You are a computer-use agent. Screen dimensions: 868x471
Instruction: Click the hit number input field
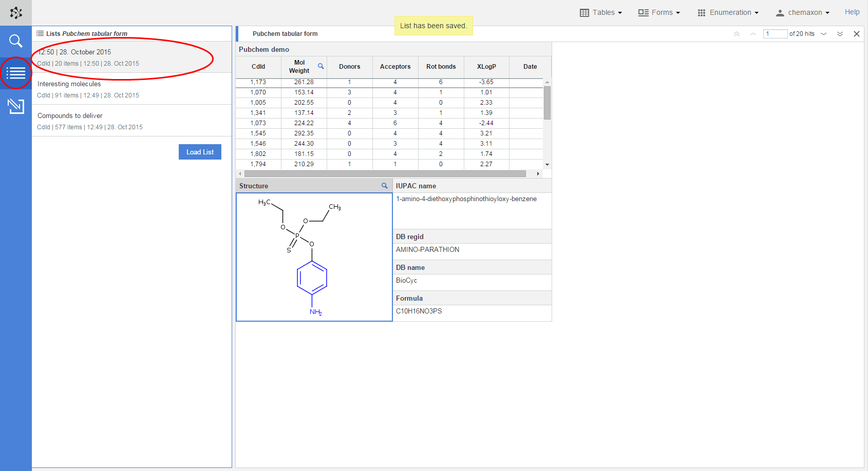775,34
